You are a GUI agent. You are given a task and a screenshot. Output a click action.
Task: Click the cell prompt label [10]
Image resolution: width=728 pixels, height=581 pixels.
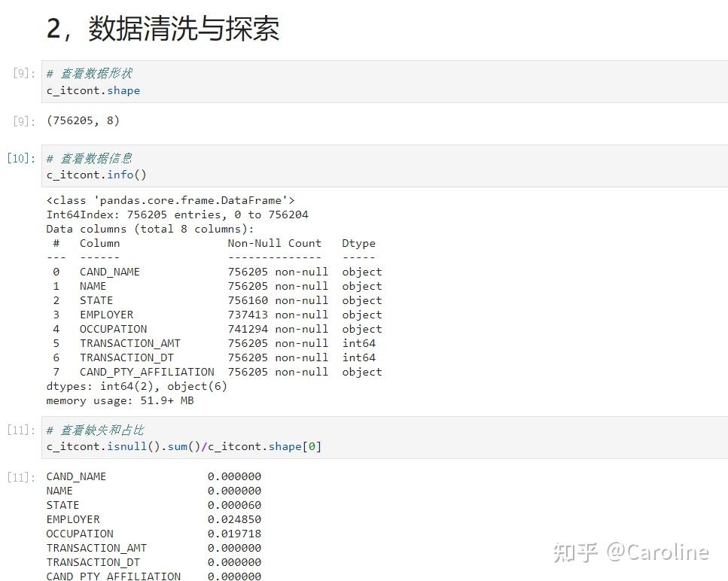click(x=20, y=158)
